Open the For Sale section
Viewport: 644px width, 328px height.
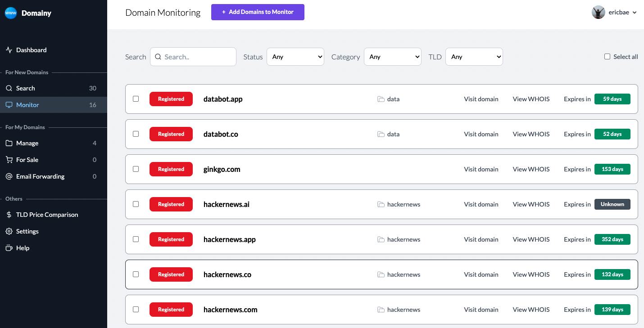54,160
